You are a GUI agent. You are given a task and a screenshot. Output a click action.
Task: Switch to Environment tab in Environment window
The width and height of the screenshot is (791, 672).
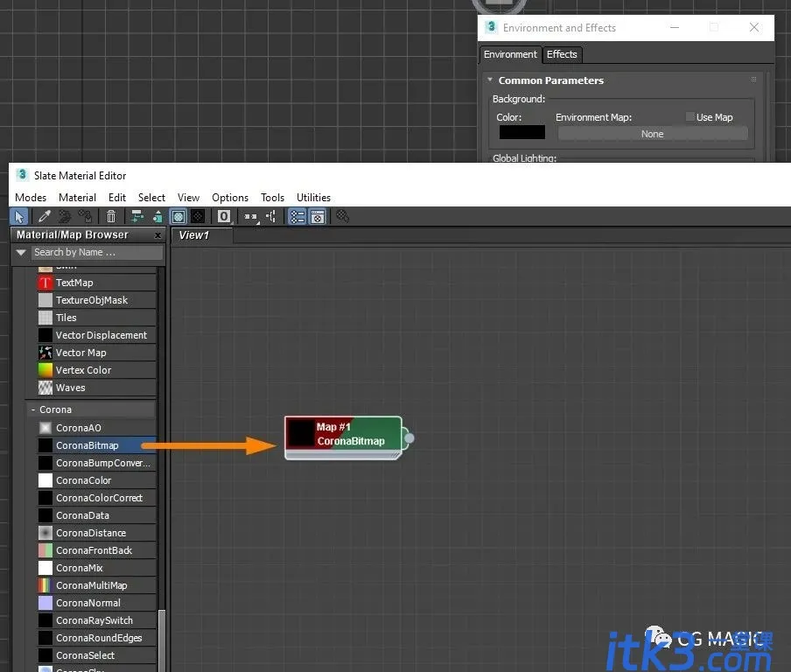(510, 54)
